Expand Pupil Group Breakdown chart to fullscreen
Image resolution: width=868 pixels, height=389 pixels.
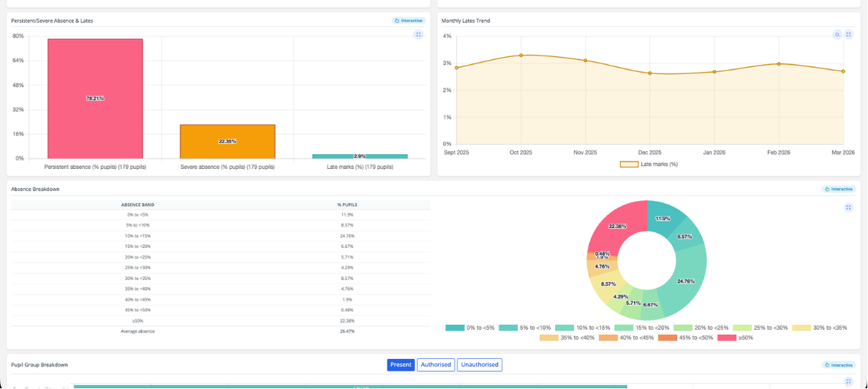(x=849, y=381)
